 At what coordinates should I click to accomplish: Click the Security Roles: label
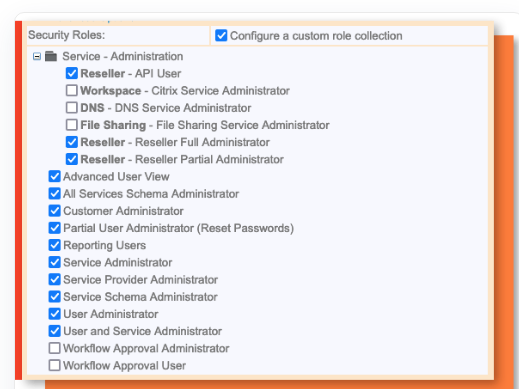point(67,35)
